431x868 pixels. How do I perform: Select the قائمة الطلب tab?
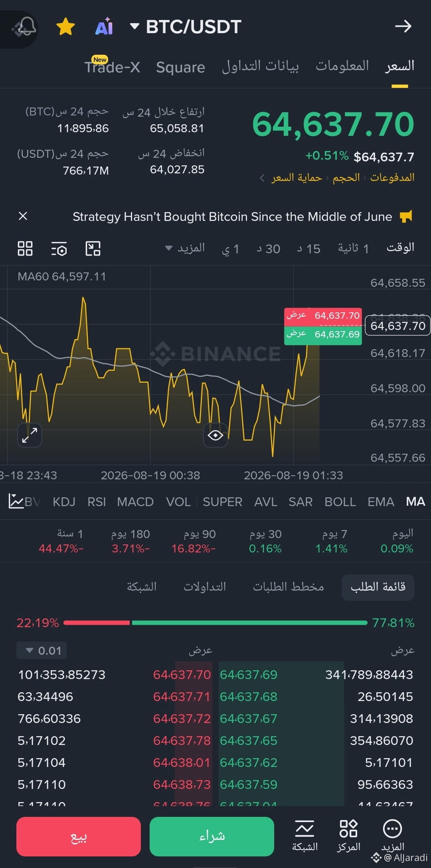(378, 587)
